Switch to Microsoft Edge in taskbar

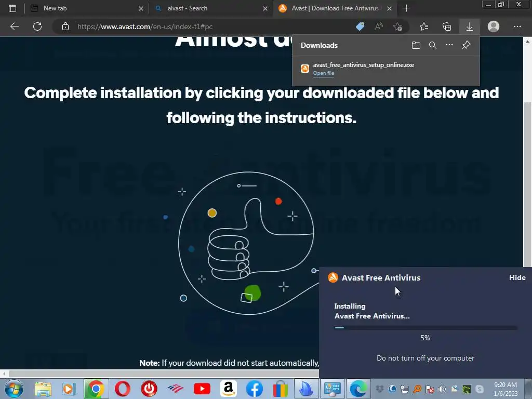(358, 389)
